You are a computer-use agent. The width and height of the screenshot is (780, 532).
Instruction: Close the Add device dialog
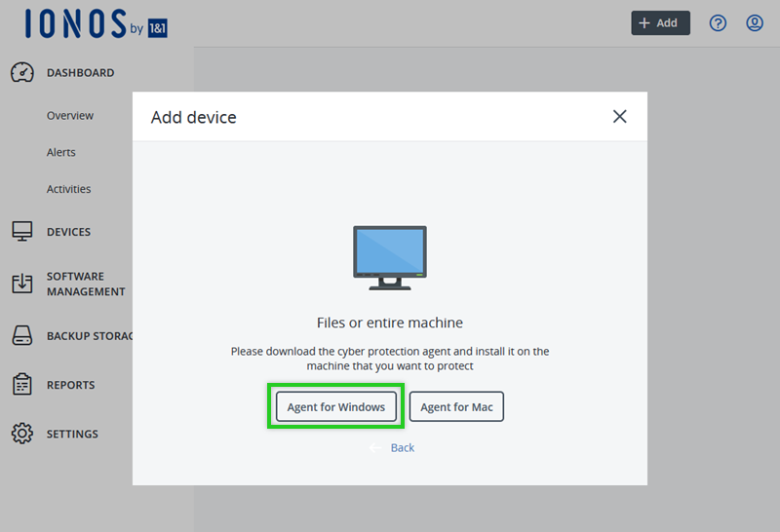pyautogui.click(x=619, y=117)
